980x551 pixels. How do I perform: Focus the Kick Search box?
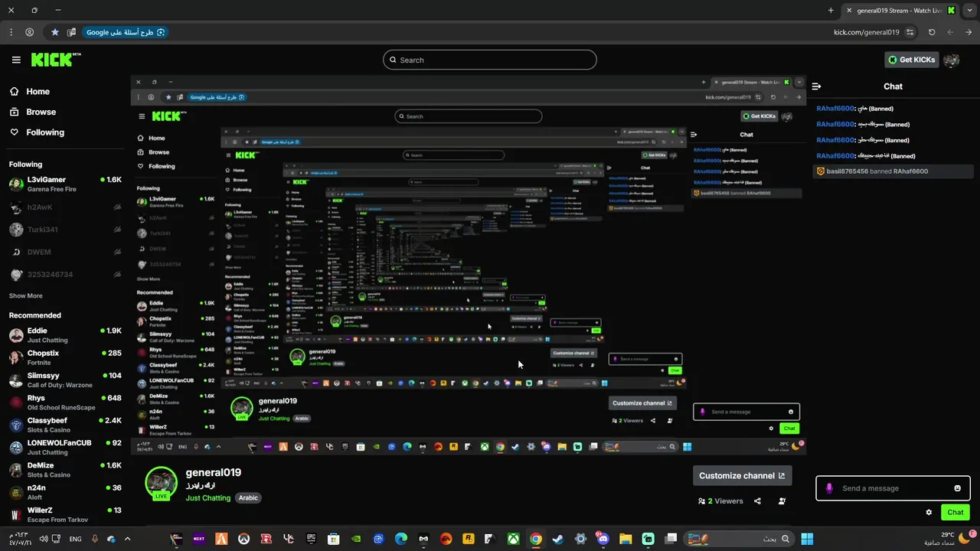coord(490,60)
